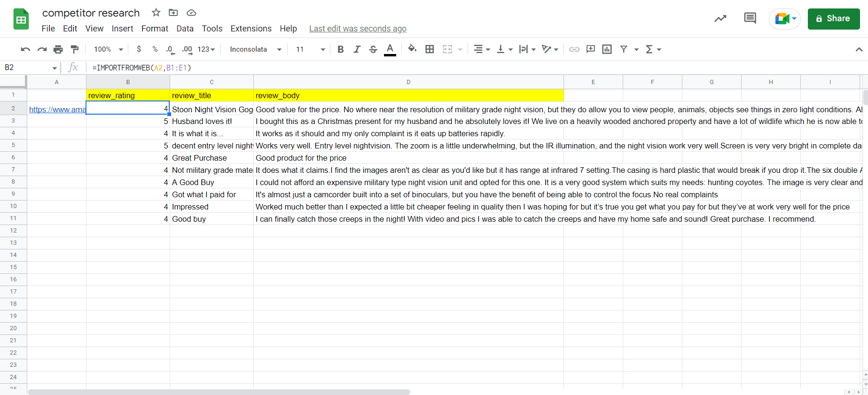Open the Extensions menu

coord(250,29)
